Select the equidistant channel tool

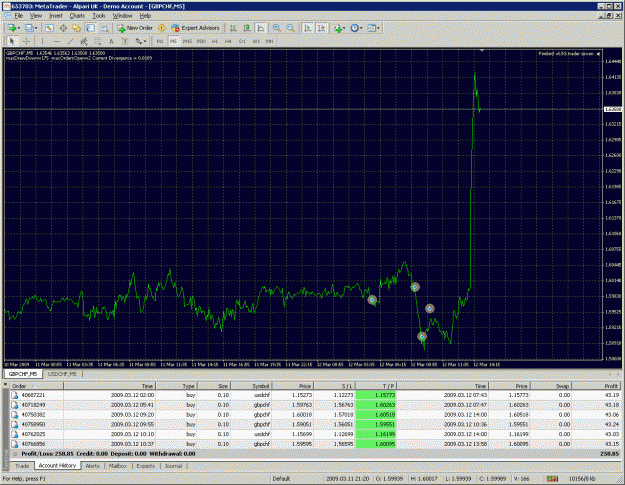tap(84, 41)
